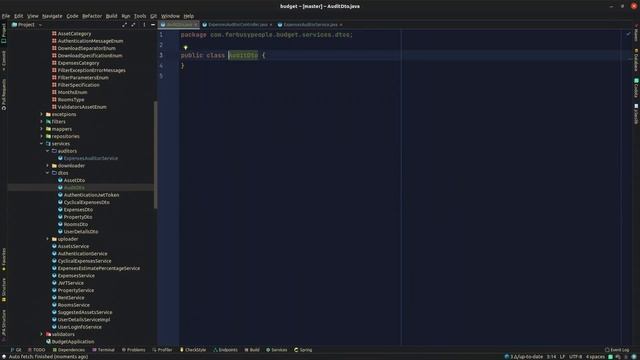This screenshot has width=640, height=360.
Task: Open the Edit menu
Action: coord(19,16)
